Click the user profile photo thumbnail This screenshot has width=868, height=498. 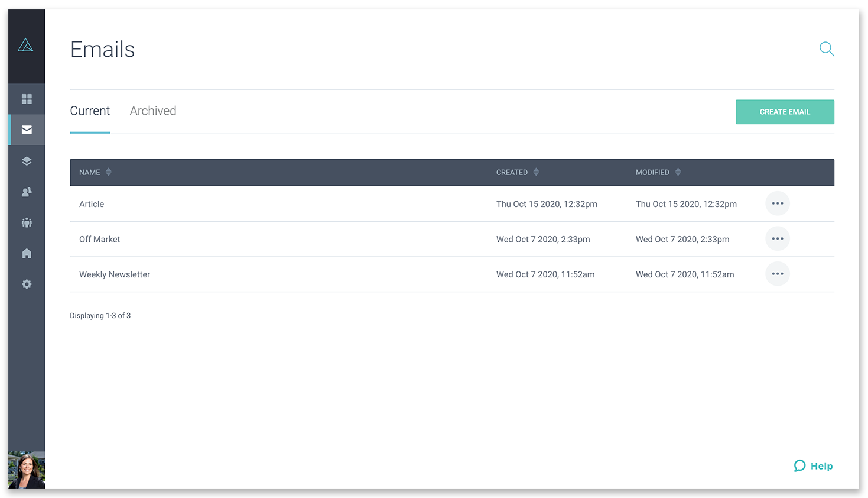(x=27, y=470)
